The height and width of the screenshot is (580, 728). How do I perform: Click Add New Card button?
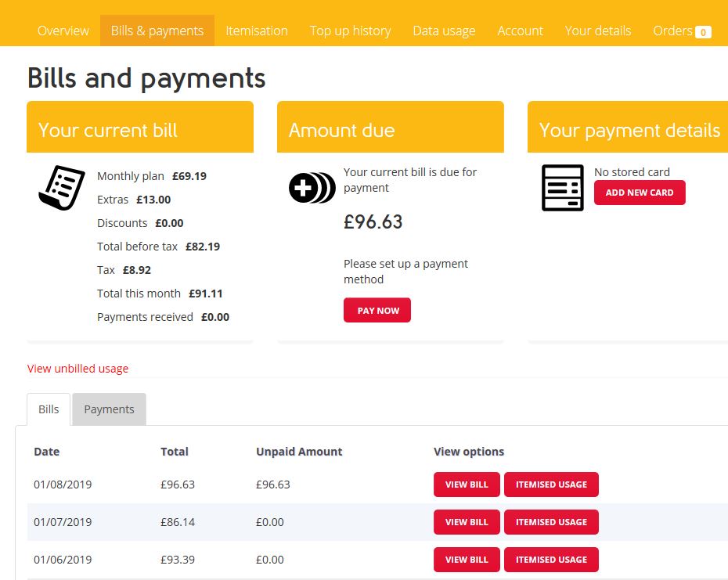(640, 193)
